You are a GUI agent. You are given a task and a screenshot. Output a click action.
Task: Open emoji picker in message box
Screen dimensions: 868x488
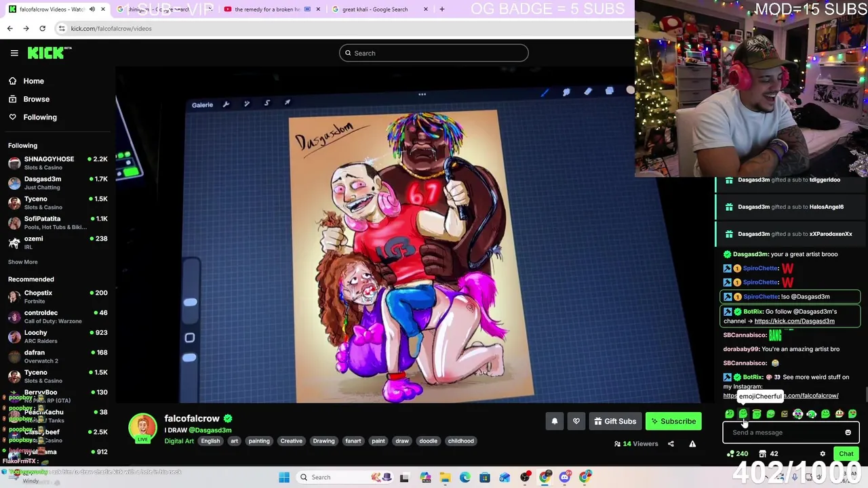coord(848,432)
